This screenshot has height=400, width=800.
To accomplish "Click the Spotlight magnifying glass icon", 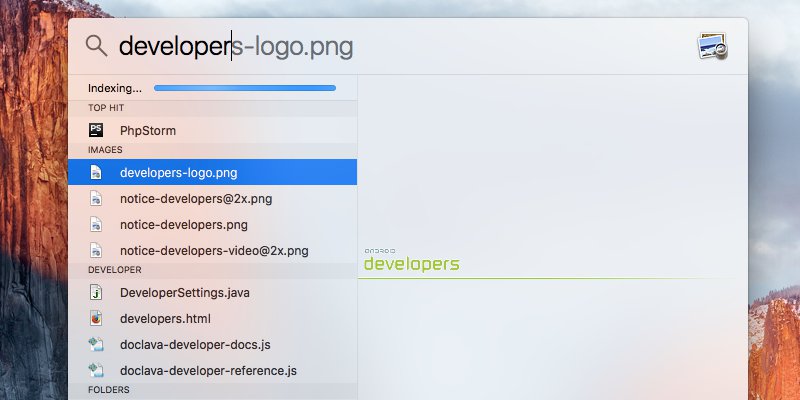I will 96,45.
